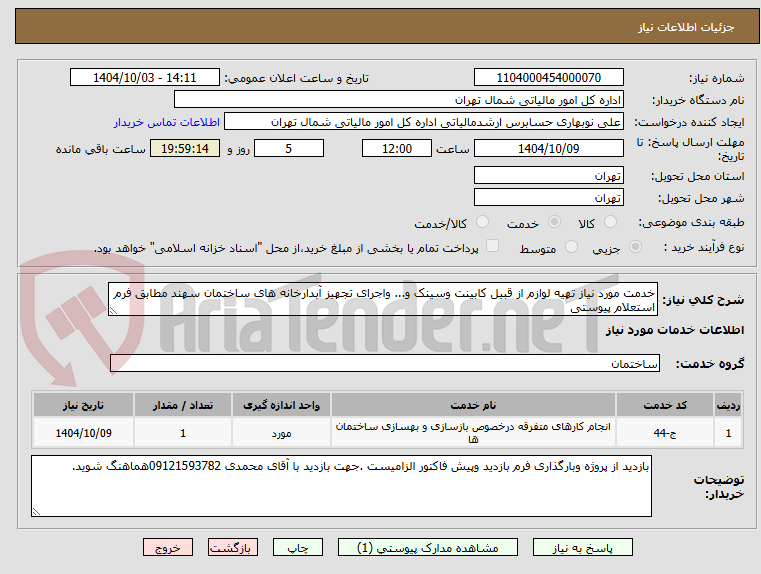Select the 'متوسط' purchase type radio

point(572,247)
